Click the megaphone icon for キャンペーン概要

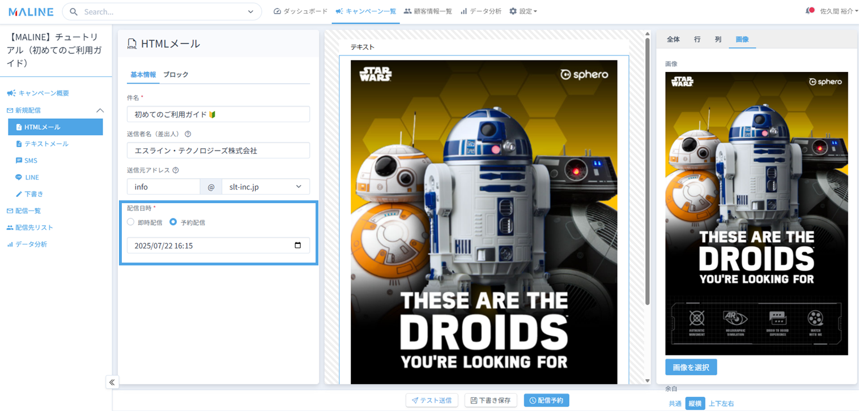pyautogui.click(x=11, y=93)
